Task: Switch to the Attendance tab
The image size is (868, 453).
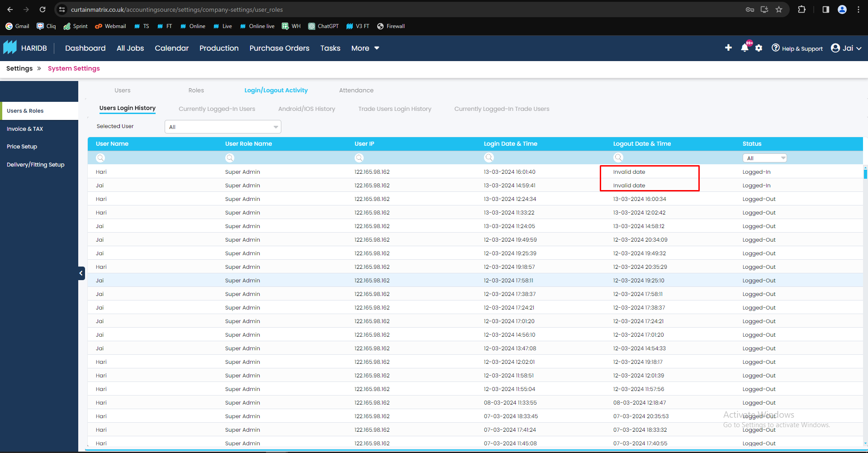Action: [356, 91]
